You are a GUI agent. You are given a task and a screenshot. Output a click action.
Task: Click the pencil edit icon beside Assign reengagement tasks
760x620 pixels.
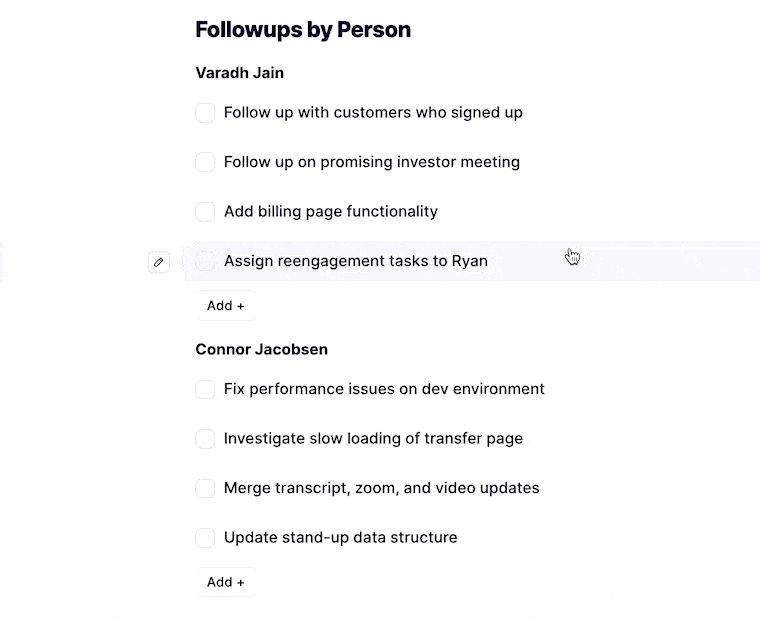coord(158,262)
